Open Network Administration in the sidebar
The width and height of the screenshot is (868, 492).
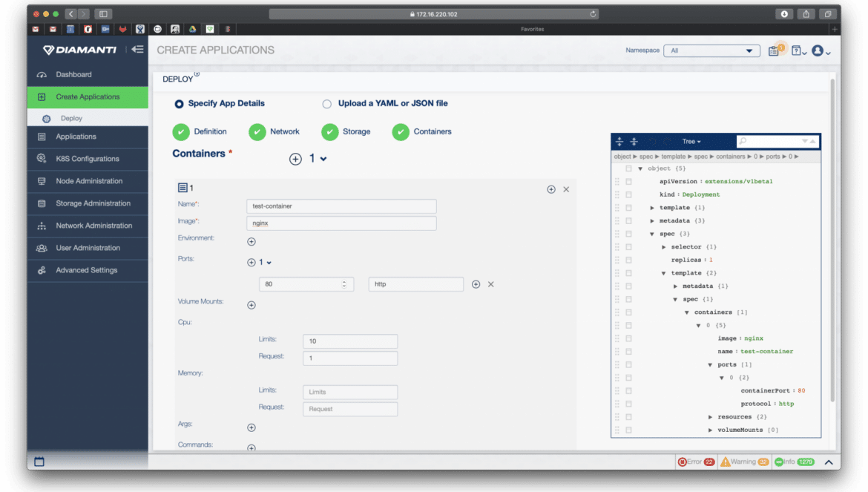pyautogui.click(x=88, y=226)
